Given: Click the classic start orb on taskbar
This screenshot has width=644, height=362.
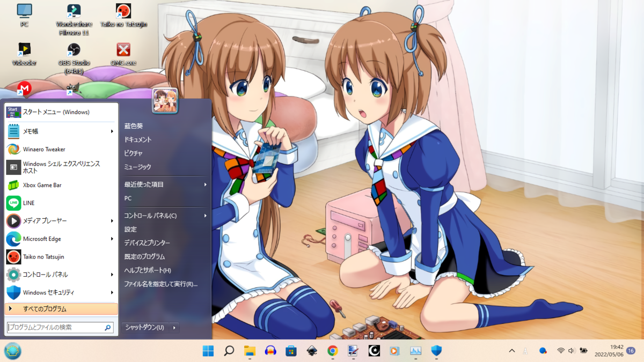Looking at the screenshot, I should coord(12,351).
